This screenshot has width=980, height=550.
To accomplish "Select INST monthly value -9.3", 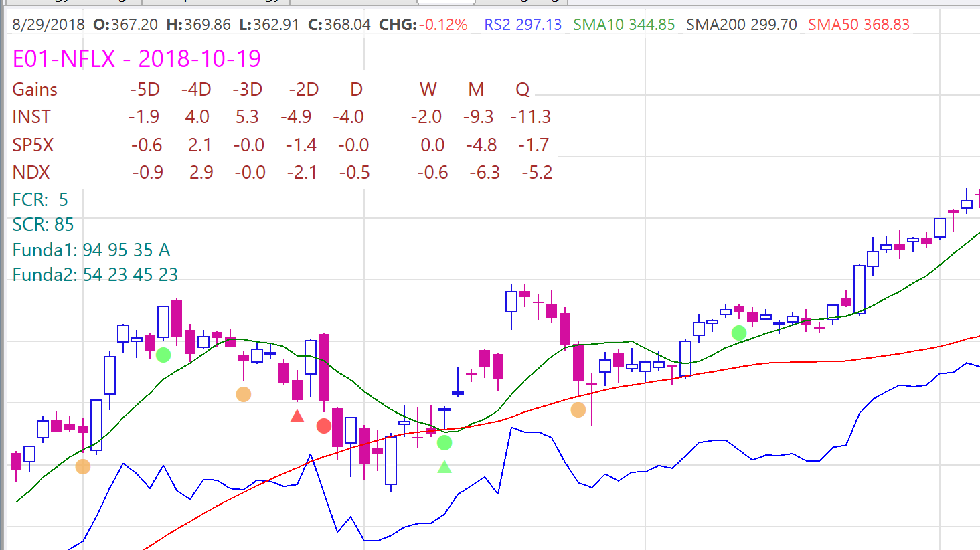I will pyautogui.click(x=479, y=117).
